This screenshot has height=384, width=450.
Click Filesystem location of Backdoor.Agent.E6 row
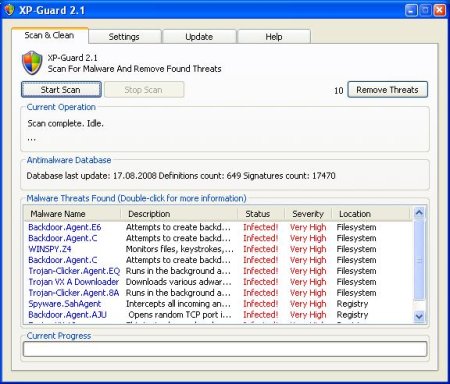[356, 227]
